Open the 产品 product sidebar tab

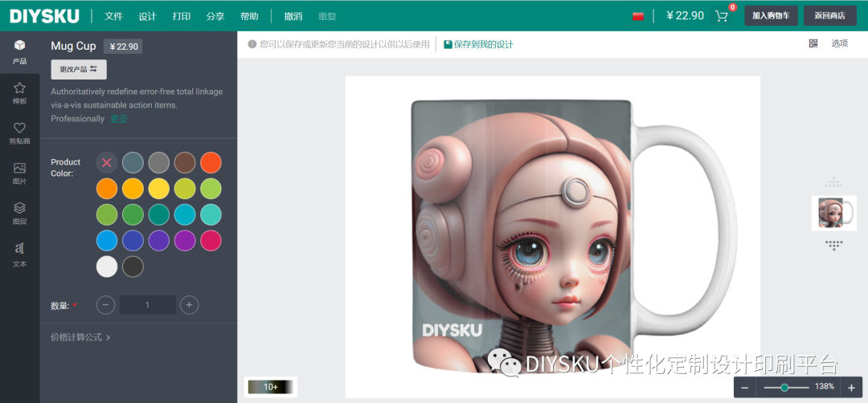19,52
